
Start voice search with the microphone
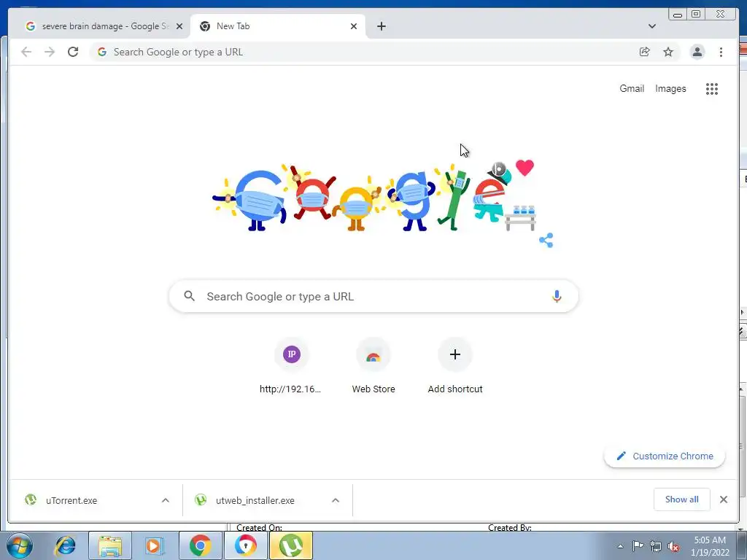pos(557,296)
